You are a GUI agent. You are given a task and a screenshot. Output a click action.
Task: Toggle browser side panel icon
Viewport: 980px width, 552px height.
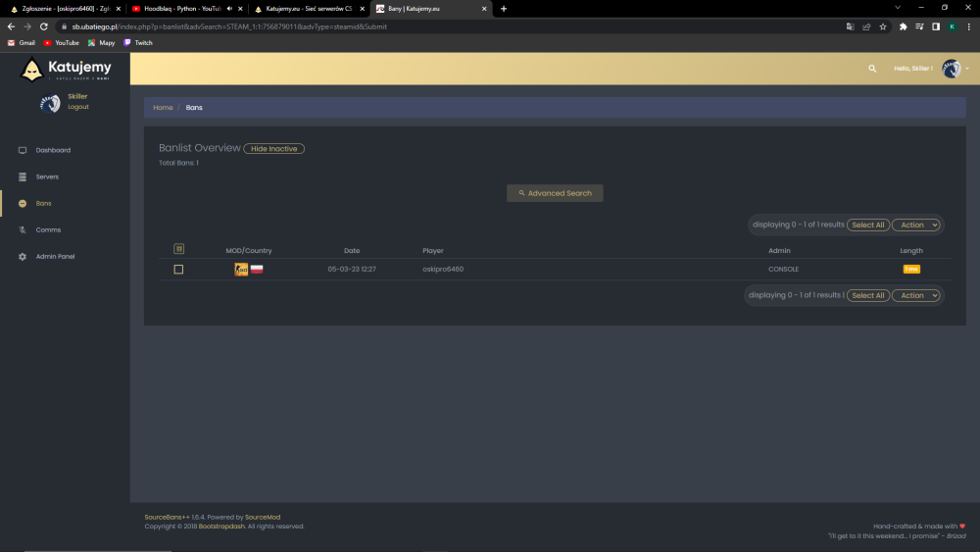click(936, 26)
